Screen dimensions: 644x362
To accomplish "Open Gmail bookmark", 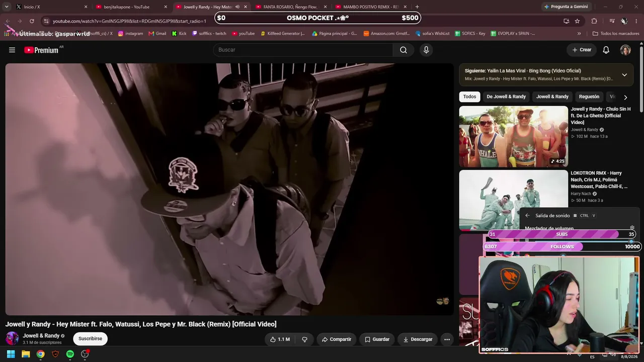I will 157,34.
